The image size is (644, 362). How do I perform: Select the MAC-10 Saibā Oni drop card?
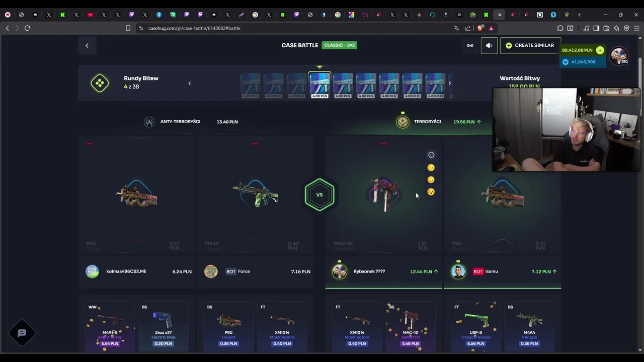(411, 325)
